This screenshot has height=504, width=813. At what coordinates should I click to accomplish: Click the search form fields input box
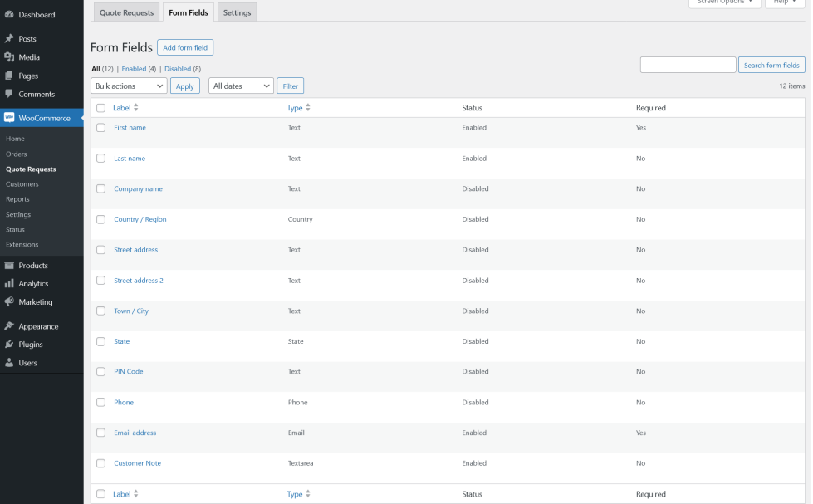point(688,65)
